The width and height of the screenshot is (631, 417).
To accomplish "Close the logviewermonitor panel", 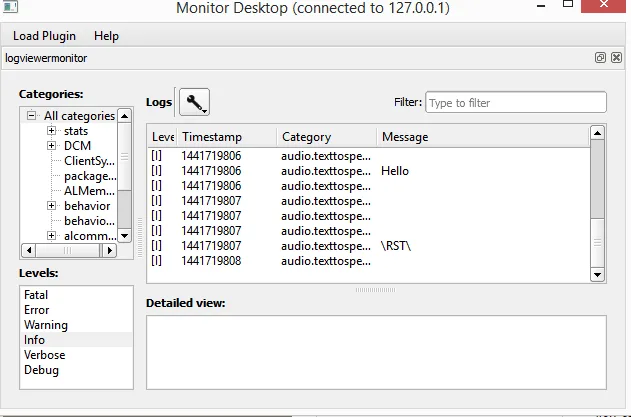I will [616, 58].
